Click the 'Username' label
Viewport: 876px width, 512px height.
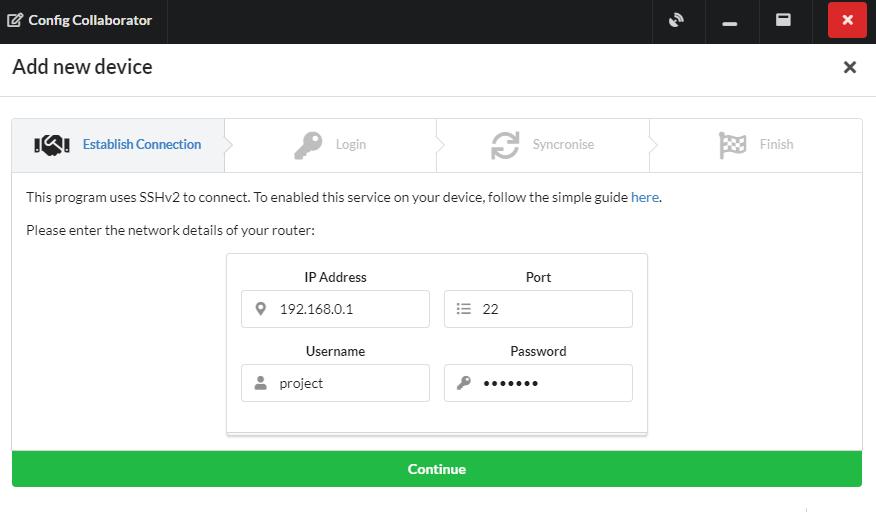[x=335, y=351]
